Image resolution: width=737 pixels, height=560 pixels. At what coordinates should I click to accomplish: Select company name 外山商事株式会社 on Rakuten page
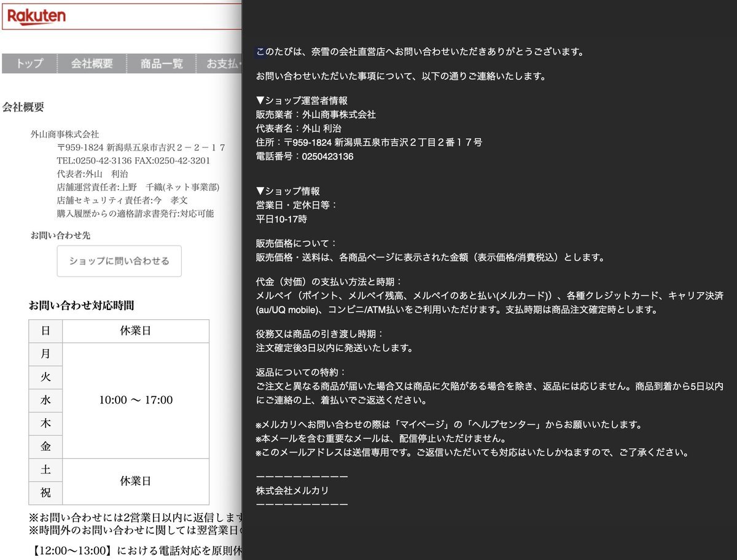[65, 134]
